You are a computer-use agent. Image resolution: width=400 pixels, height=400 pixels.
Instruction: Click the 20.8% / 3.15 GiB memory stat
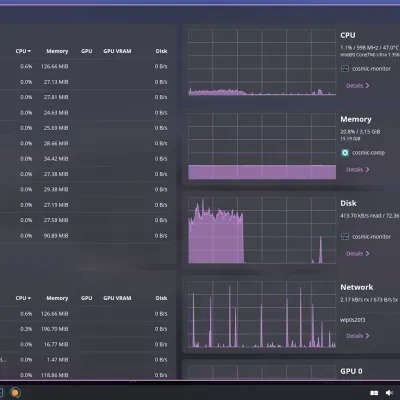point(360,132)
